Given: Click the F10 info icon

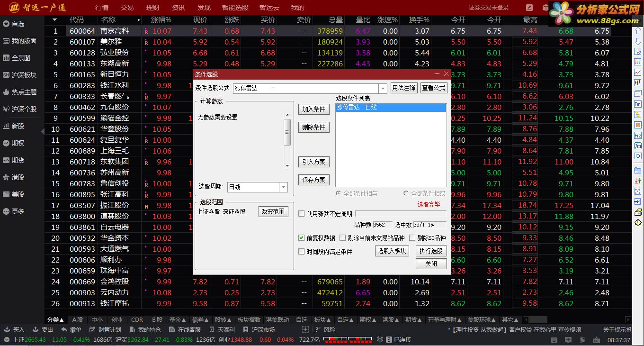Looking at the screenshot, I should coord(638,104).
